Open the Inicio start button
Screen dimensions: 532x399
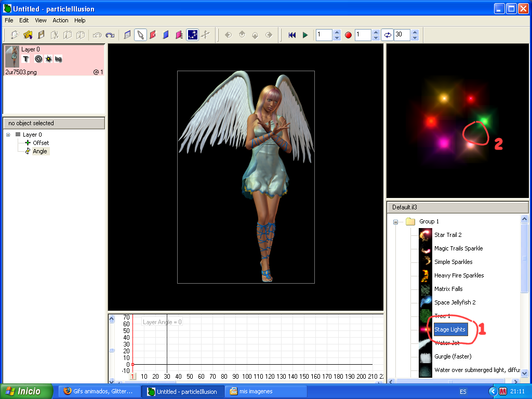pyautogui.click(x=26, y=391)
